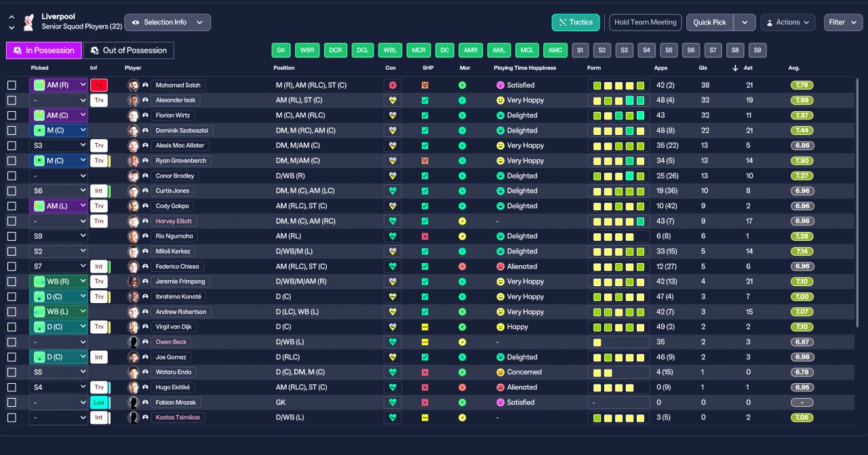
Task: Click Wataru Endo's concerned face icon
Action: [x=500, y=372]
